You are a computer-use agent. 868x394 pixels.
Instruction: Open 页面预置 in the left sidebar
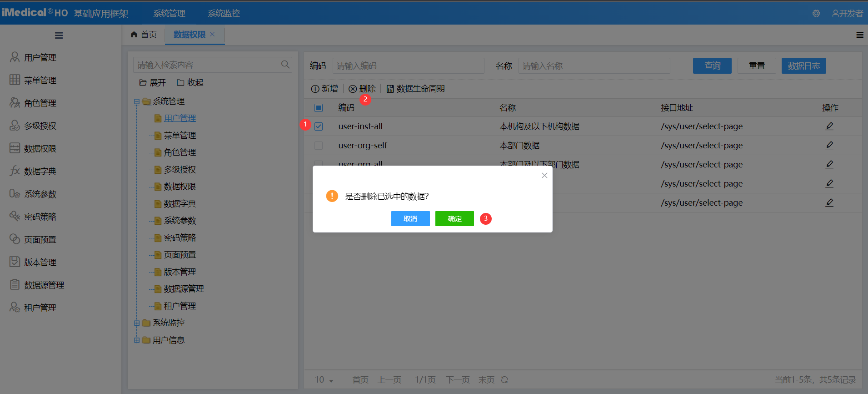(x=40, y=239)
